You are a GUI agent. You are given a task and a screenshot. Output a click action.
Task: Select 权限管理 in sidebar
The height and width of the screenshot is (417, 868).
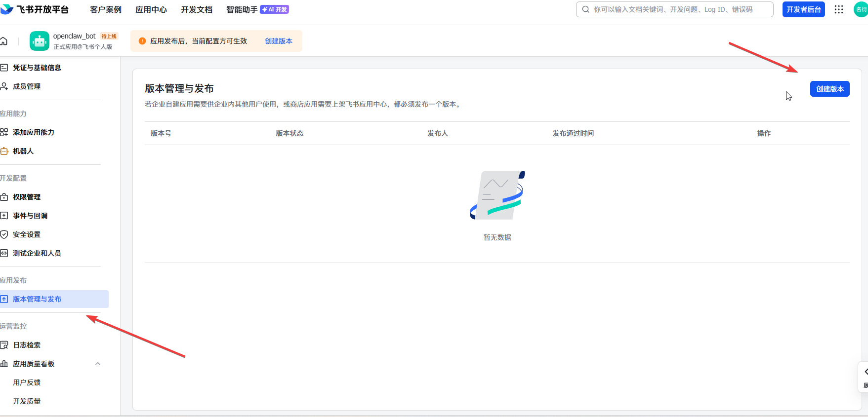pyautogui.click(x=27, y=197)
